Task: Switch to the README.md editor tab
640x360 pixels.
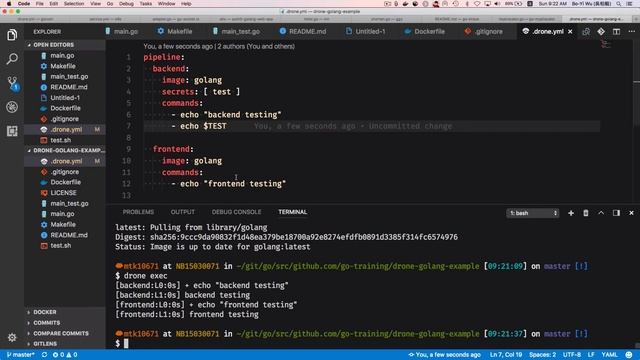Action: click(x=303, y=31)
